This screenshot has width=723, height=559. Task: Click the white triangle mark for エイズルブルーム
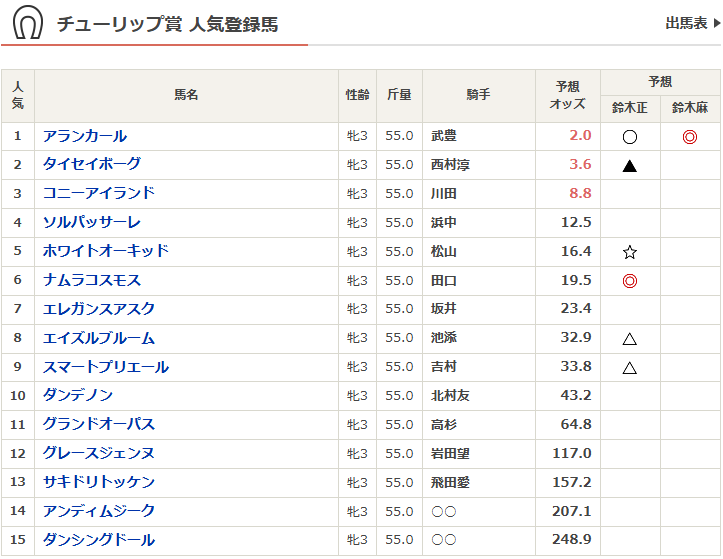629,339
